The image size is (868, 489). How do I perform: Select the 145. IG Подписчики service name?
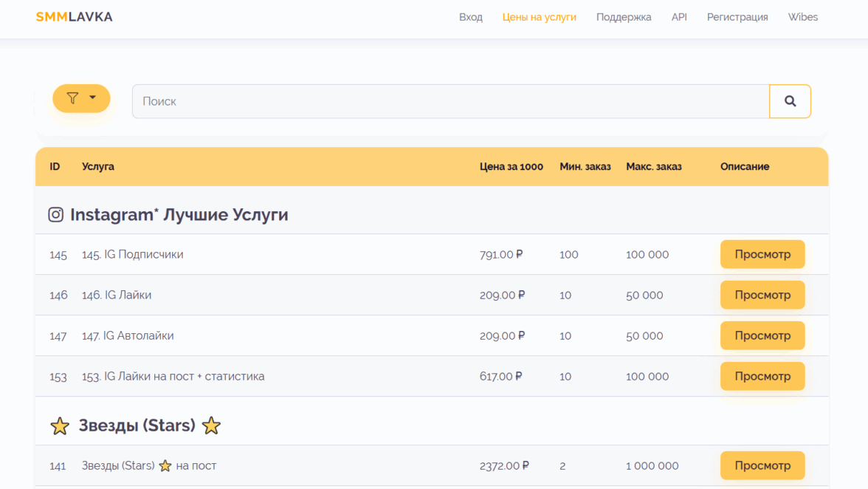132,254
